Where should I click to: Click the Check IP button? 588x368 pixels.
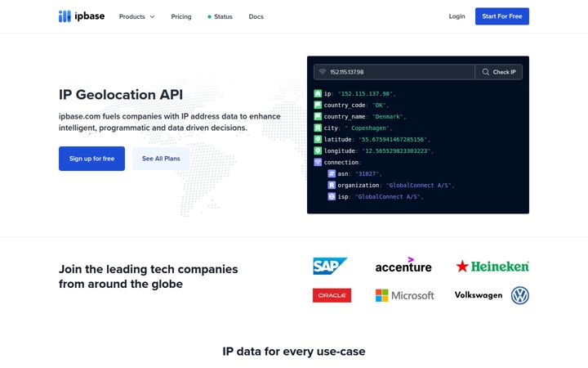[x=499, y=72]
